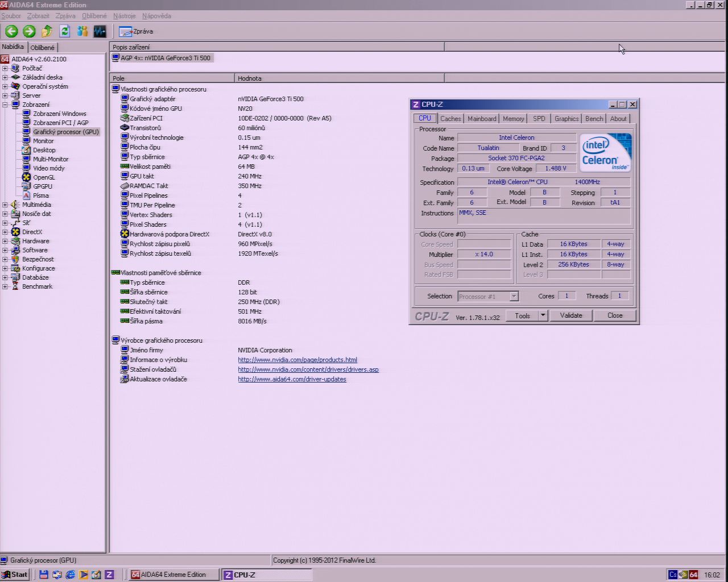Screen dimensions: 728x582
Task: Switch to AIDA64 Extreme Edition taskbar button
Action: 173,575
